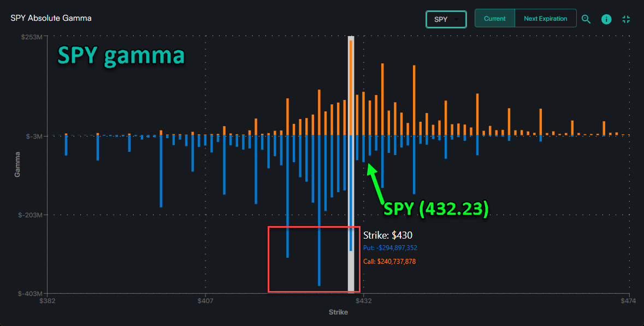Click the exit fullscreen collapse icon

[x=626, y=19]
